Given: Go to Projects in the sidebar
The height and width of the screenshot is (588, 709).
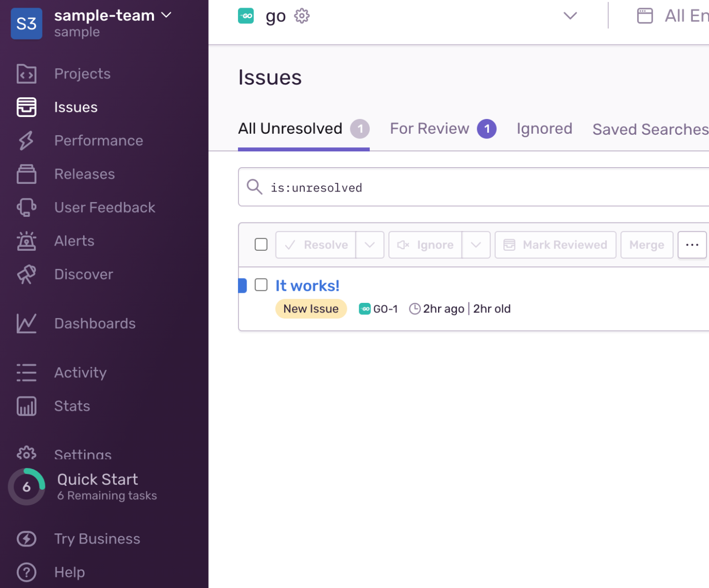Looking at the screenshot, I should (83, 74).
